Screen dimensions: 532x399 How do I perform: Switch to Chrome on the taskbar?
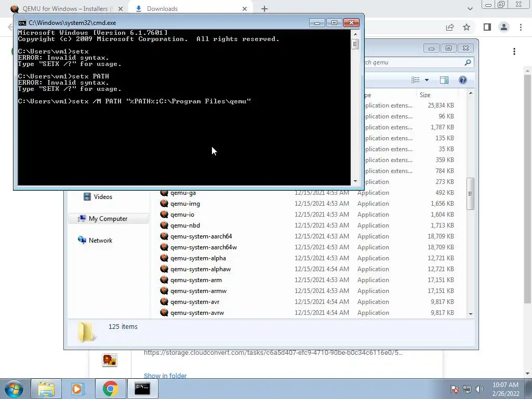110,389
